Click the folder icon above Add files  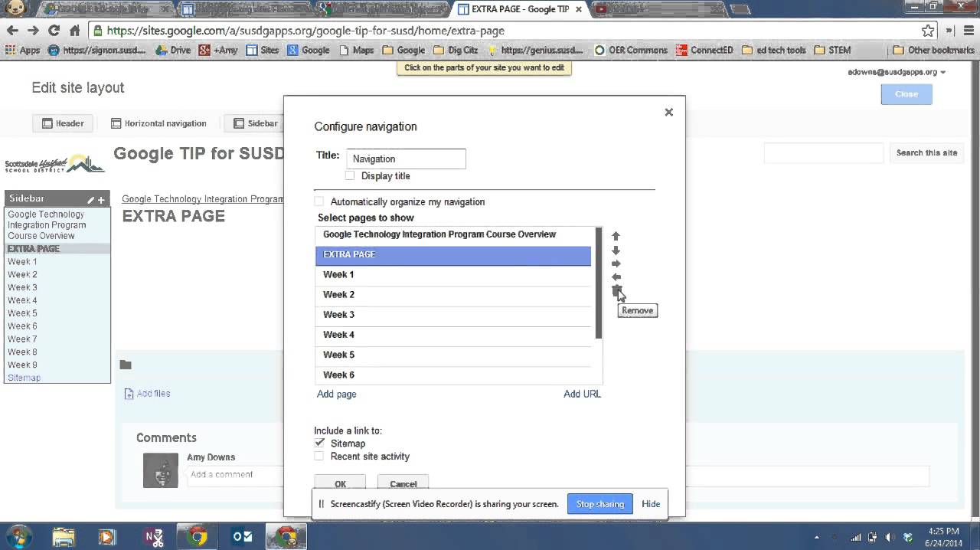pyautogui.click(x=126, y=365)
